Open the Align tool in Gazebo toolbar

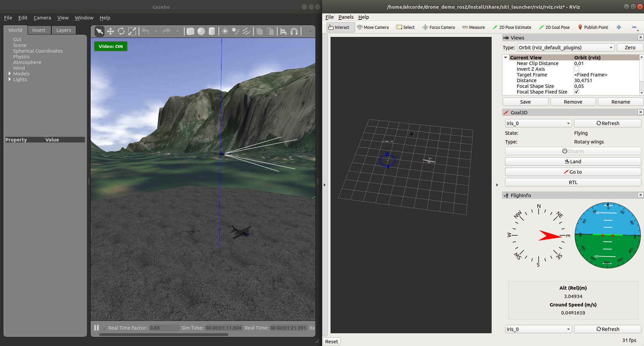[284, 31]
